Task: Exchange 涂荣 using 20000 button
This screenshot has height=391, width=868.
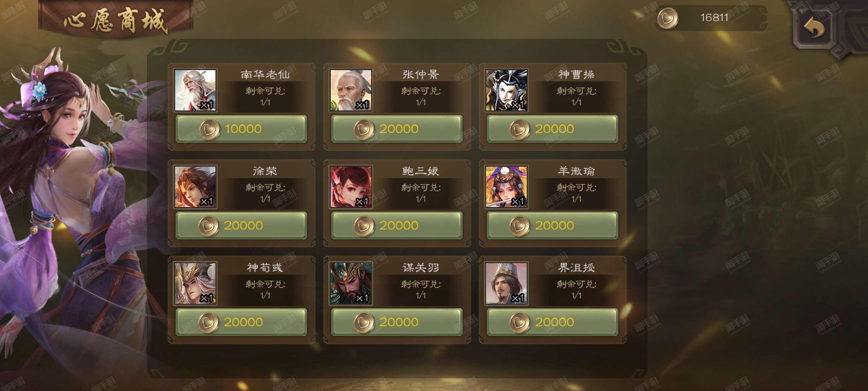Action: click(241, 225)
